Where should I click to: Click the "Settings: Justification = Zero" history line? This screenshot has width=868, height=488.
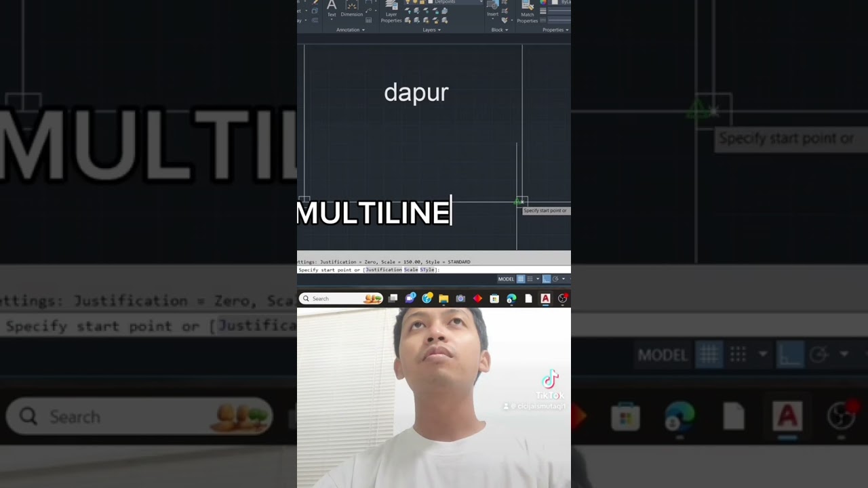(x=384, y=262)
